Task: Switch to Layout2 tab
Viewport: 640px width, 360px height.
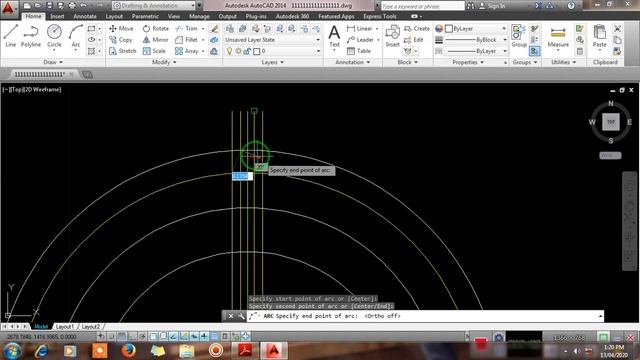Action: click(91, 327)
